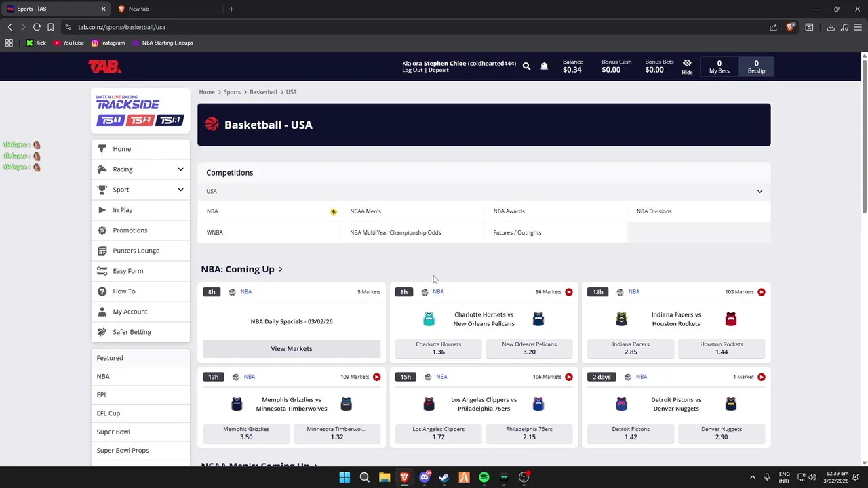
Task: Click live stream icon on Pacers vs Rockets
Action: (762, 292)
